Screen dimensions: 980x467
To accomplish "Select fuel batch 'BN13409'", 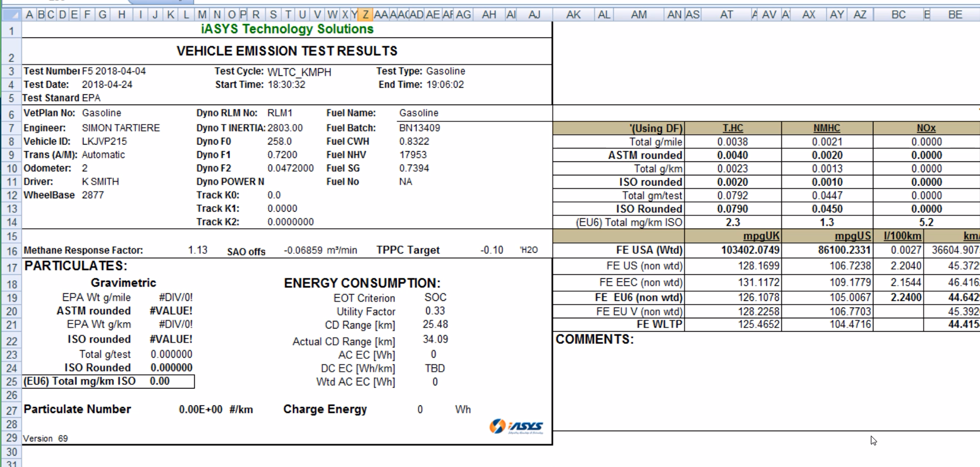I will [419, 128].
